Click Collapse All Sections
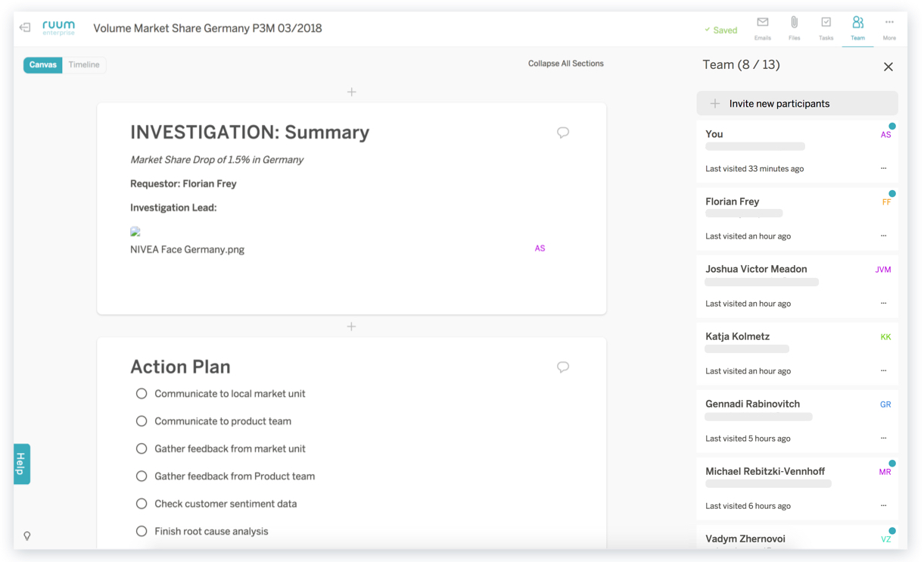Viewport: 924px width, 562px height. click(x=565, y=64)
